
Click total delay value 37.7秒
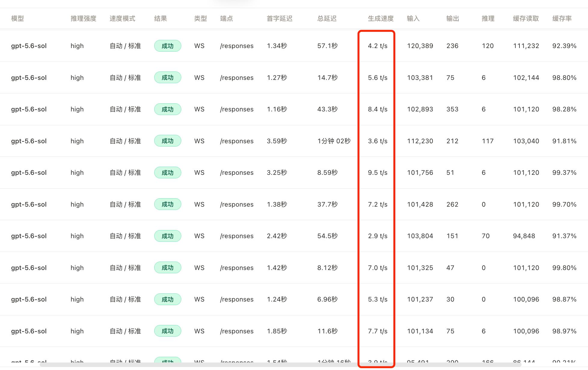328,205
